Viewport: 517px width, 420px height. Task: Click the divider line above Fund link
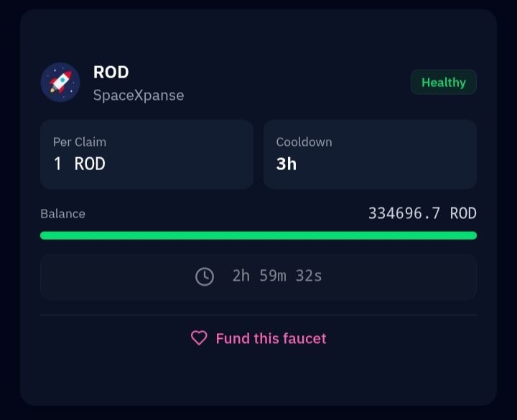coord(258,315)
